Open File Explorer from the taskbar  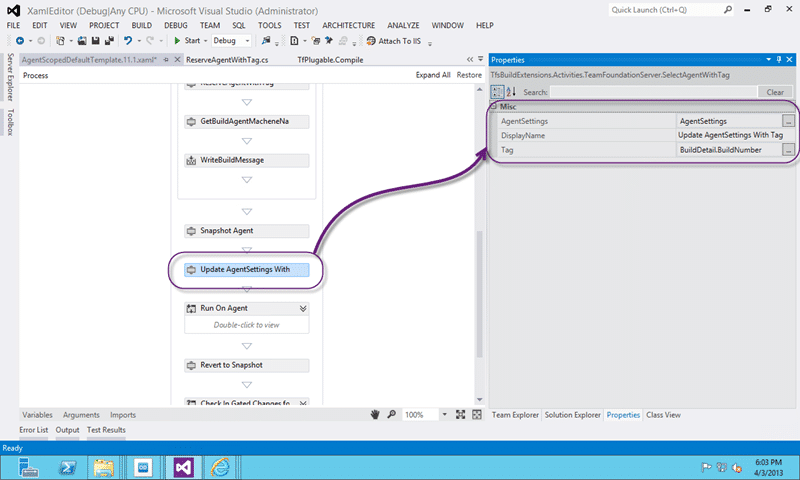tap(104, 467)
